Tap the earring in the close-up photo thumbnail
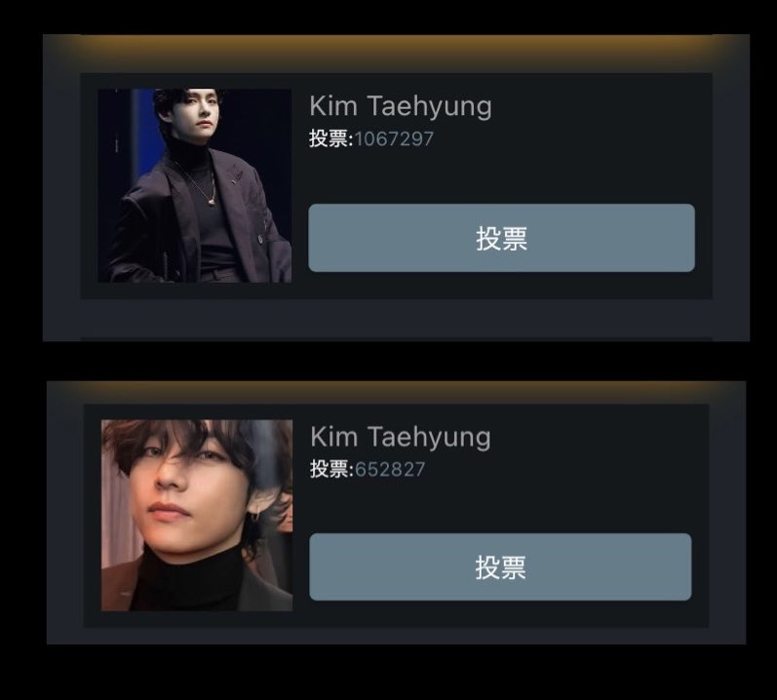The height and width of the screenshot is (700, 777). 254,517
